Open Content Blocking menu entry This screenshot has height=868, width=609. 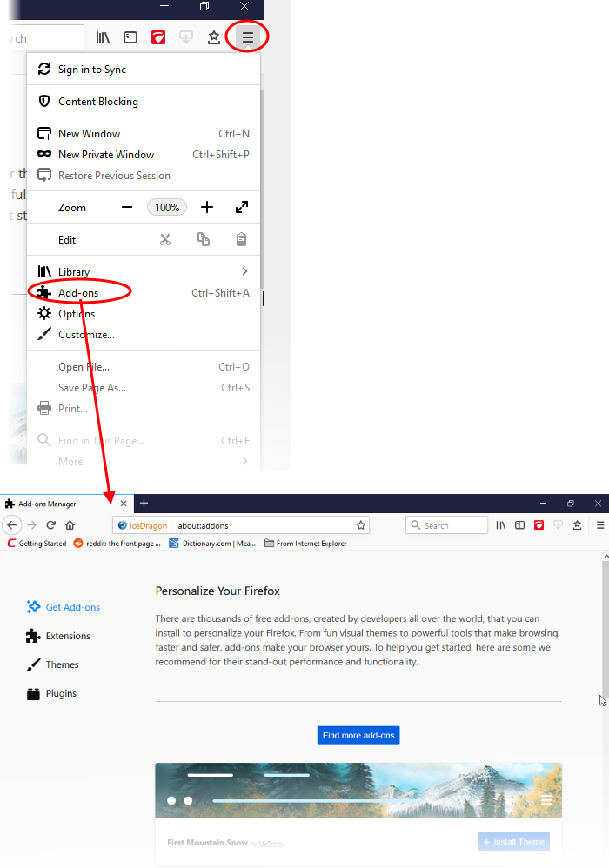coord(144,101)
